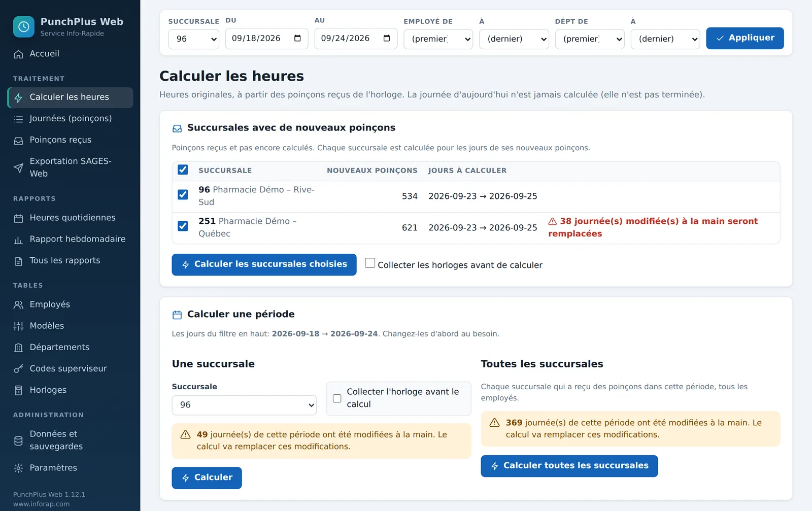This screenshot has height=511, width=812.
Task: Open calendar picker on the Du date field
Action: click(x=297, y=39)
